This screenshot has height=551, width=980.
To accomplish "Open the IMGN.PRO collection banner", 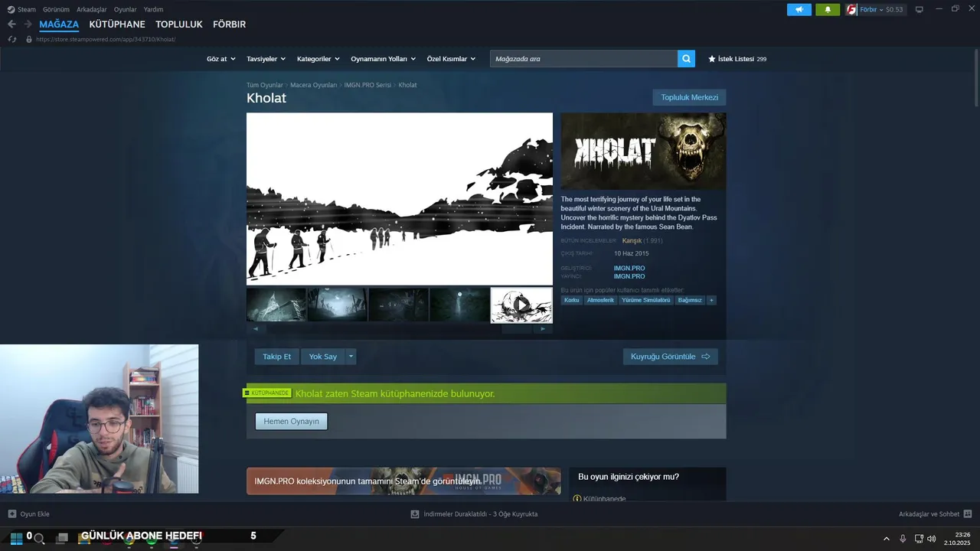I will pos(403,481).
